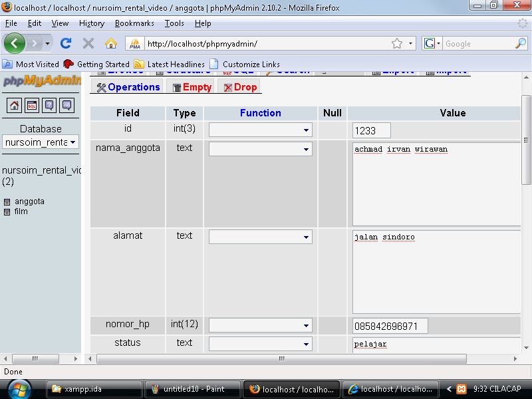This screenshot has height=399, width=532.
Task: Go back with the green back arrow
Action: 14,43
